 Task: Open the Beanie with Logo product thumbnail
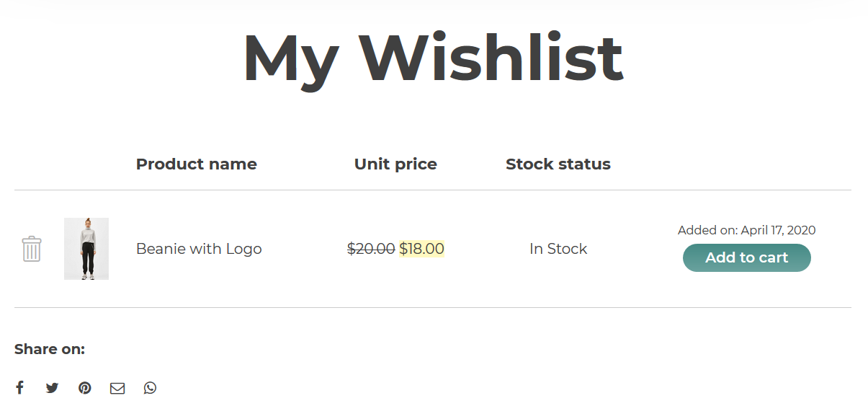pos(86,249)
